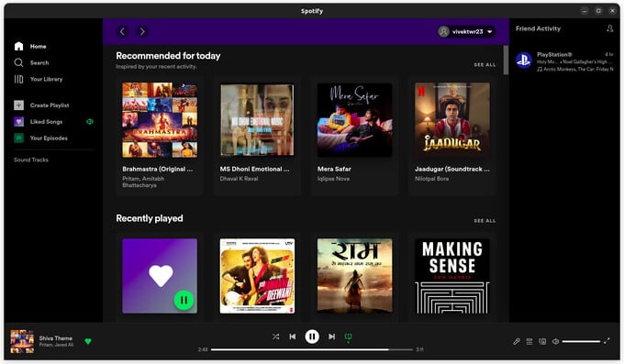Go to Home in sidebar
This screenshot has height=364, width=624.
point(30,46)
